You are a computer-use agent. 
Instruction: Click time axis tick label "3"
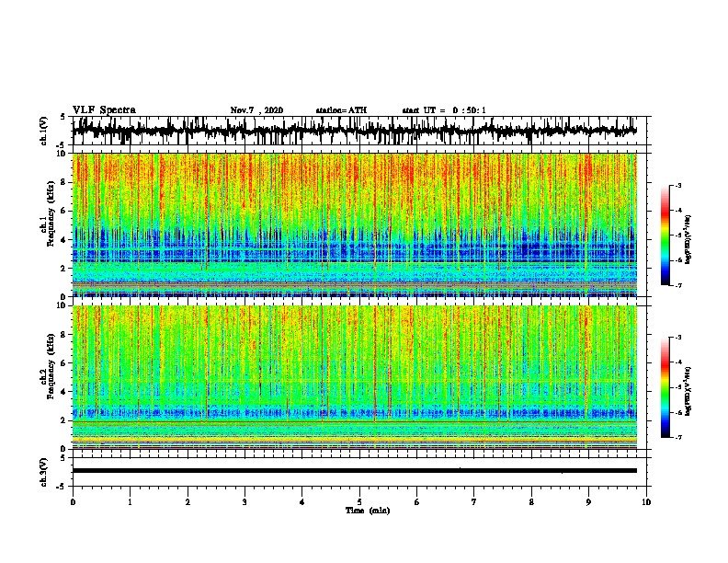245,502
